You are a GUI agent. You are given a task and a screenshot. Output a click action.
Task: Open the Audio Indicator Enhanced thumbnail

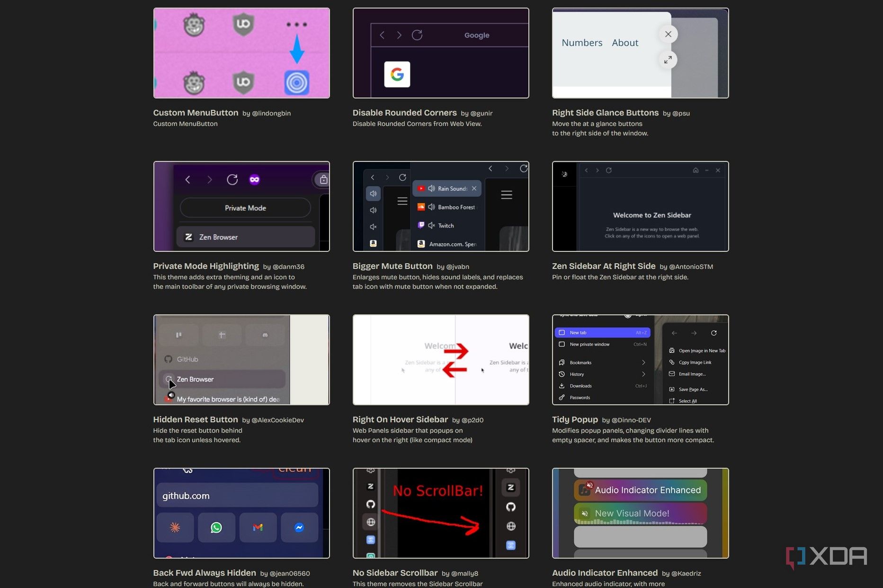640,513
